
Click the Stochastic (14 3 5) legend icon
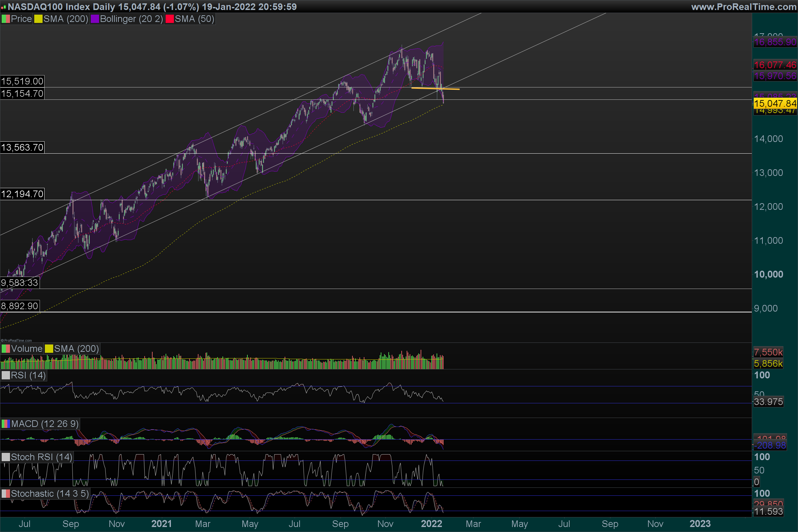(5, 494)
